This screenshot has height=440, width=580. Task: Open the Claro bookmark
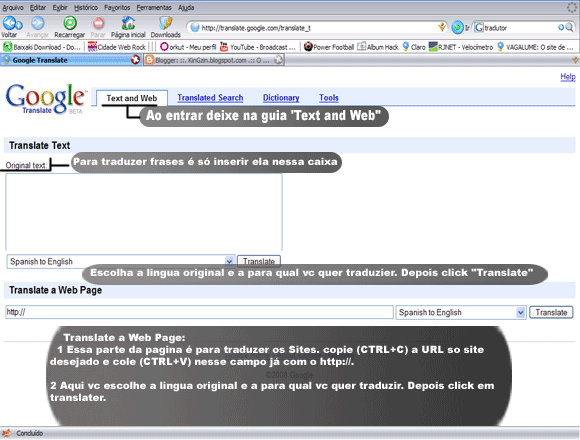tap(414, 47)
